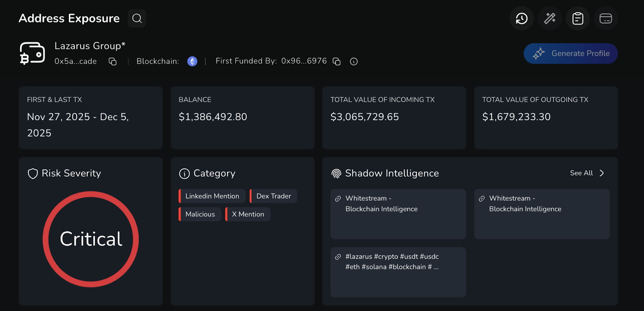
Task: Click the Ethereum blockchain icon
Action: point(192,62)
